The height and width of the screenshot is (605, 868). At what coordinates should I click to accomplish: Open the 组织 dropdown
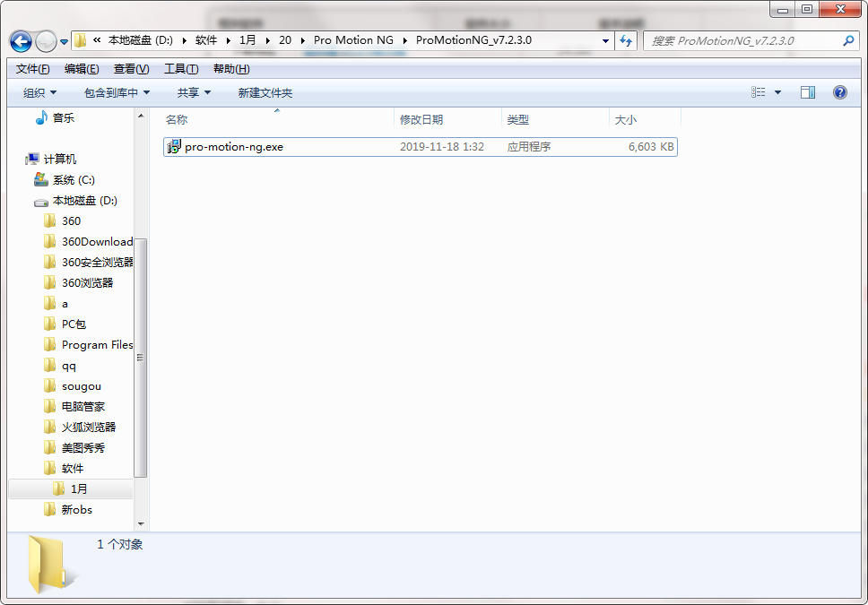point(39,93)
